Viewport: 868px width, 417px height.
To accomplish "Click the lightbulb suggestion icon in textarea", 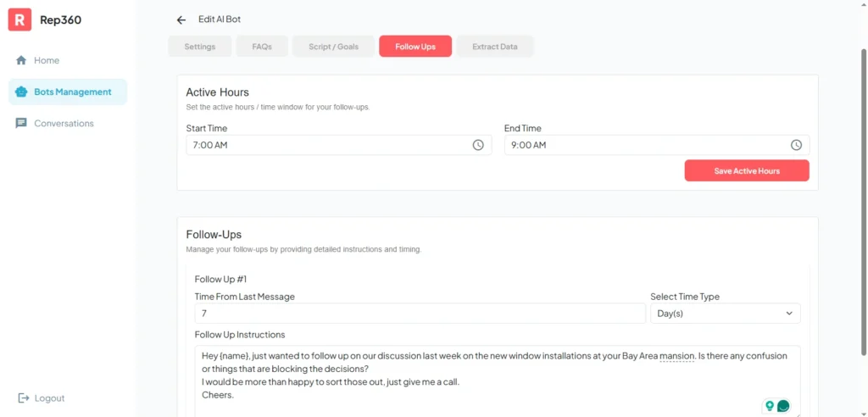I will pos(770,406).
